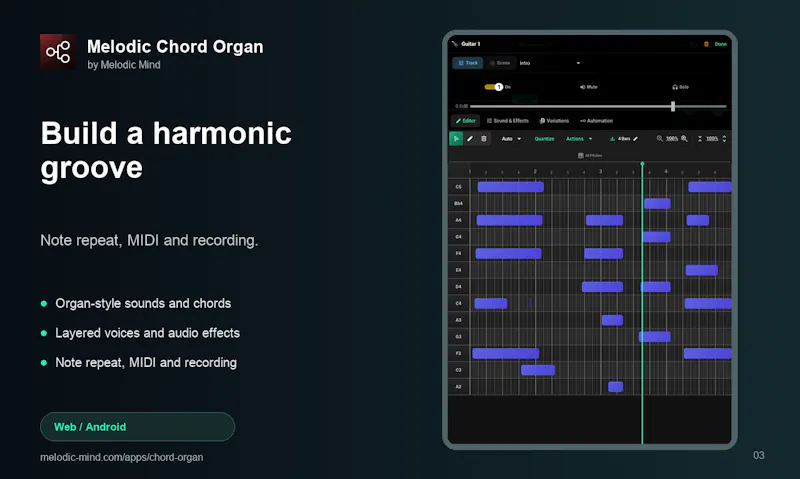
Task: Click the F3 pitch label
Action: (458, 353)
